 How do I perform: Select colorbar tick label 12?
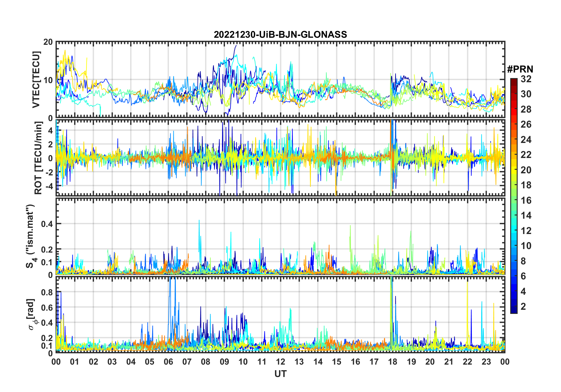coord(526,230)
